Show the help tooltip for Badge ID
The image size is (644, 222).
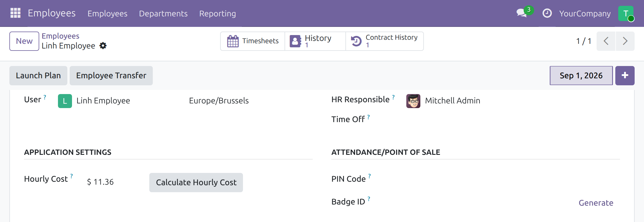coord(369,199)
